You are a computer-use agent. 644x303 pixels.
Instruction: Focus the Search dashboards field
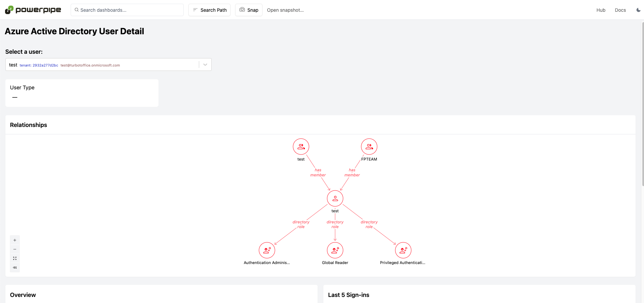pyautogui.click(x=127, y=10)
